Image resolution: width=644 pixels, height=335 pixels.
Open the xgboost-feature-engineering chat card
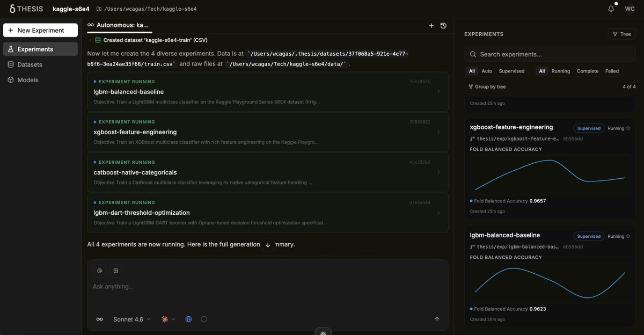pos(268,132)
